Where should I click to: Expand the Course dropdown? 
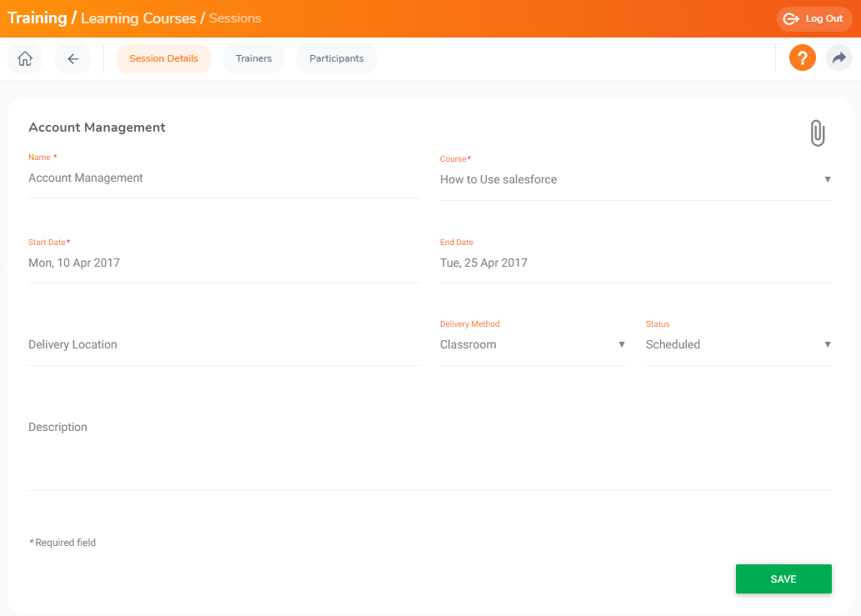coord(636,179)
